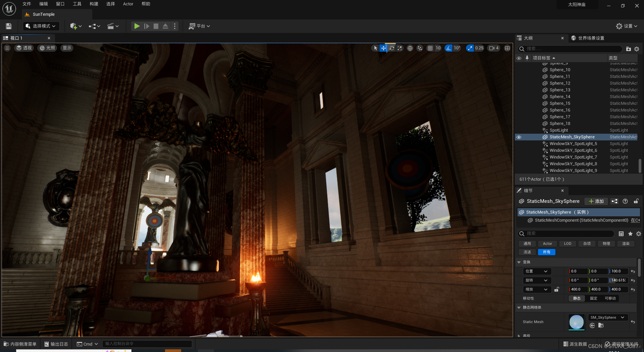Open play options three-dot menu
The image size is (644, 352).
(x=175, y=26)
